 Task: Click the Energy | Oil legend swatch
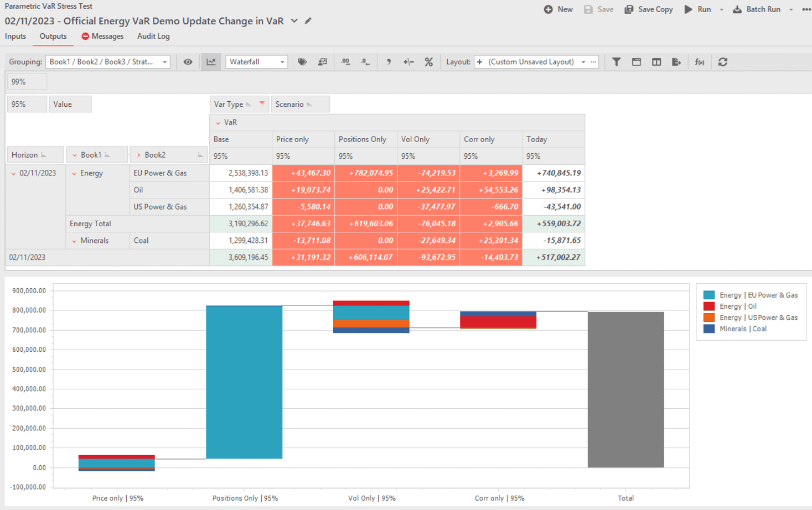coord(708,306)
